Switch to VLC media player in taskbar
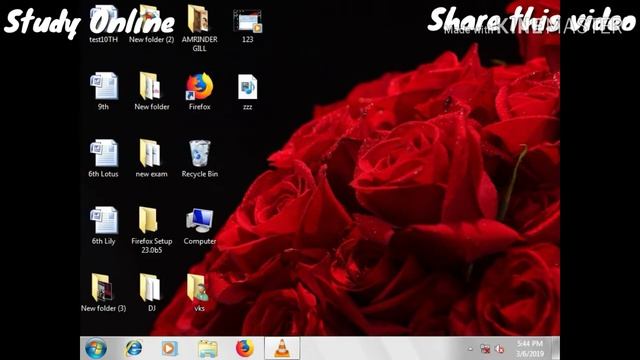640x360 pixels. point(282,349)
